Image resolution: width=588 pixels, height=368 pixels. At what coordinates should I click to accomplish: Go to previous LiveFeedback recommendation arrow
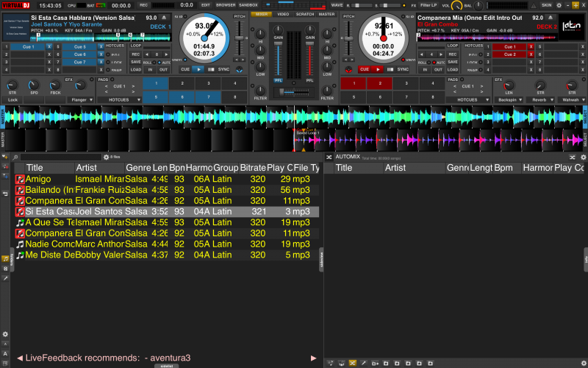(x=20, y=358)
